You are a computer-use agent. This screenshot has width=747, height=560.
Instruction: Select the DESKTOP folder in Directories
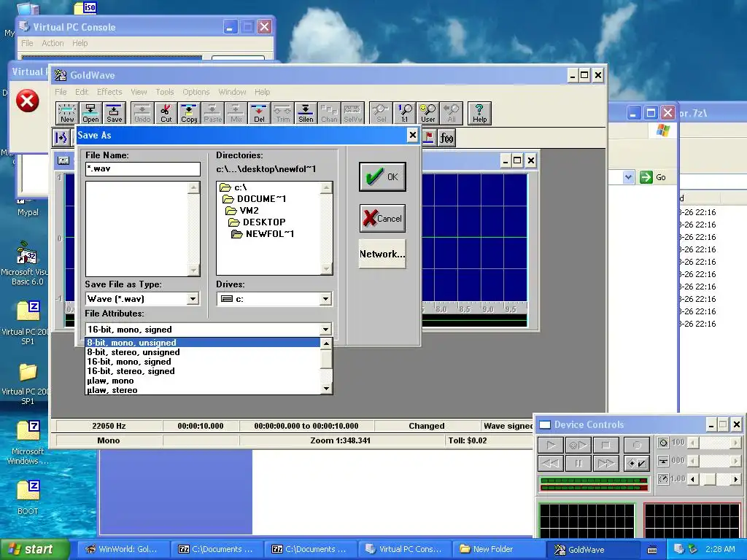258,222
